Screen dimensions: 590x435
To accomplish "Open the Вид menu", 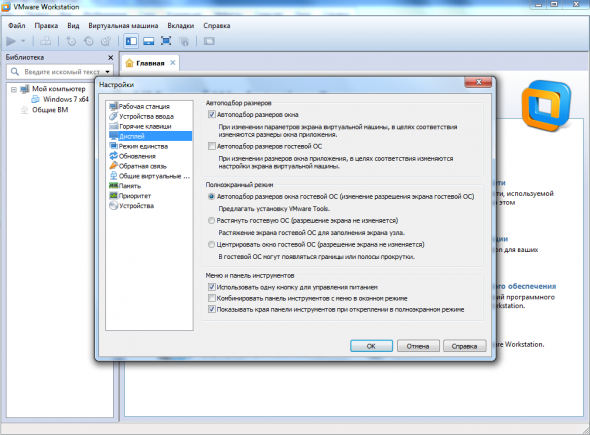I will click(x=73, y=26).
